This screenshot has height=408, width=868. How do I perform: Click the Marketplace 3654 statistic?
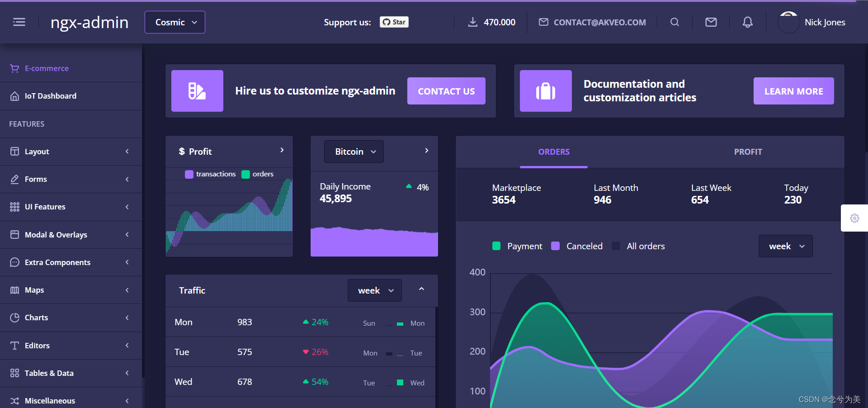(516, 194)
